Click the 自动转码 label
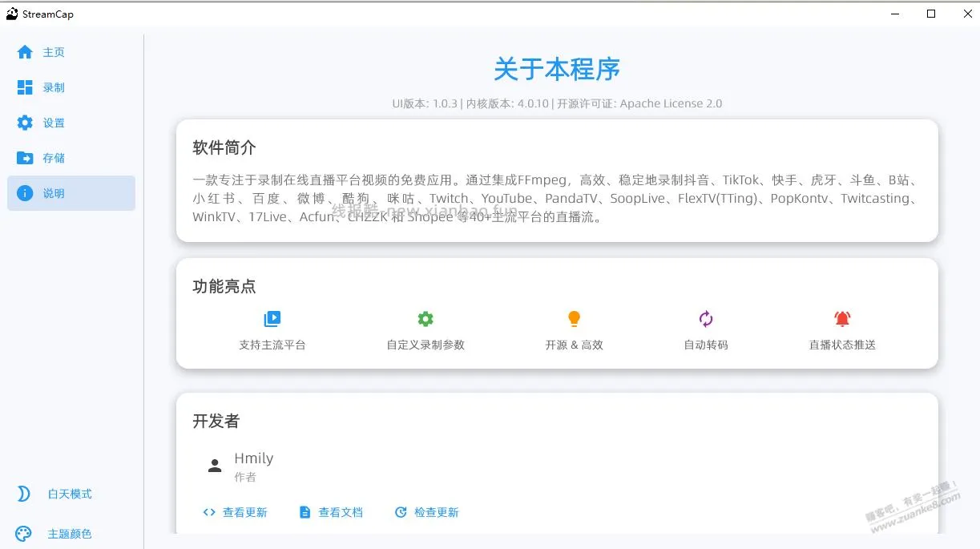Image resolution: width=980 pixels, height=549 pixels. coord(706,345)
